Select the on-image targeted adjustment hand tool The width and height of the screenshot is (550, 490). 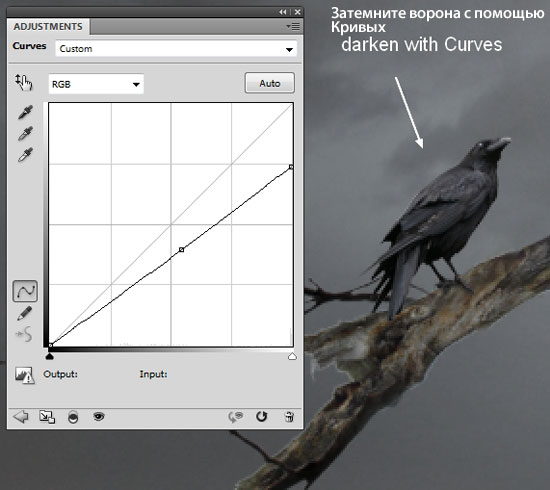24,83
